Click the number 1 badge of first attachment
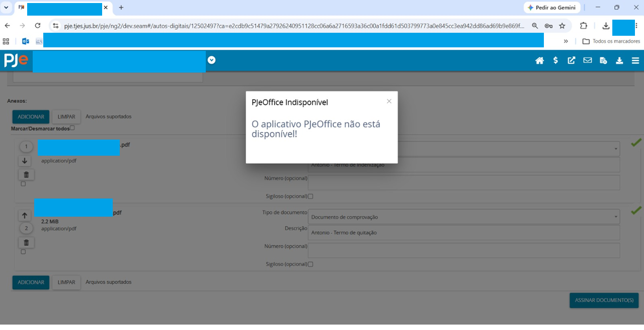The height and width of the screenshot is (330, 644). (26, 147)
